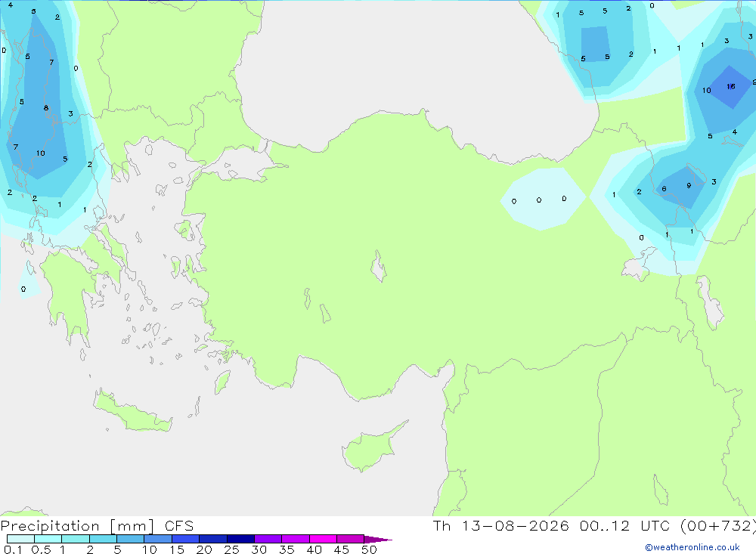Click the legend label '0.1'
This screenshot has width=756, height=554.
13,549
